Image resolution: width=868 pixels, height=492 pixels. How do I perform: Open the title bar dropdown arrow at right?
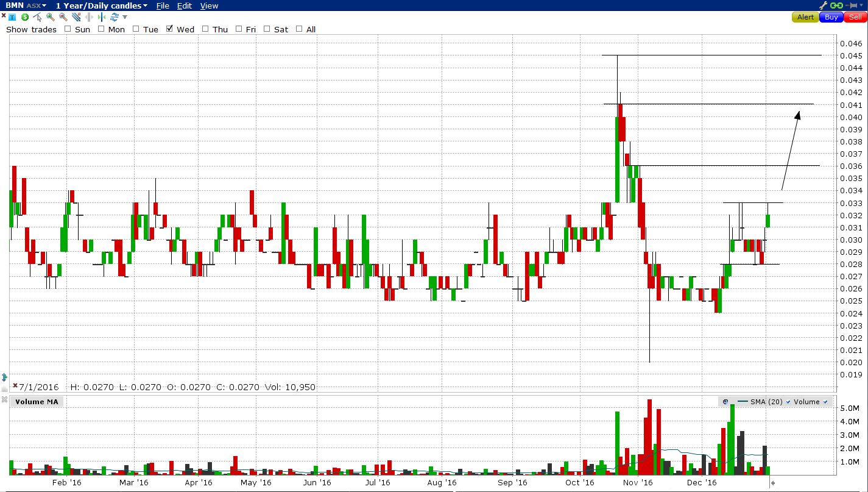click(x=861, y=5)
